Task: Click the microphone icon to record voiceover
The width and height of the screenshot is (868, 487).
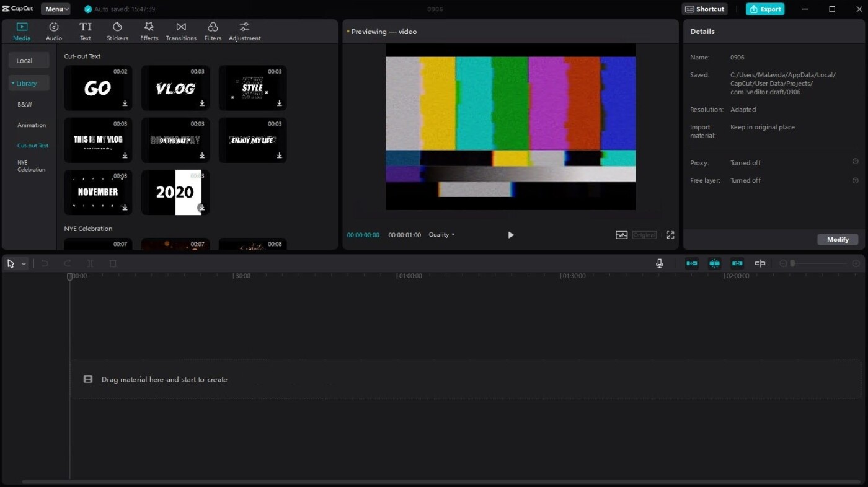Action: click(x=659, y=263)
